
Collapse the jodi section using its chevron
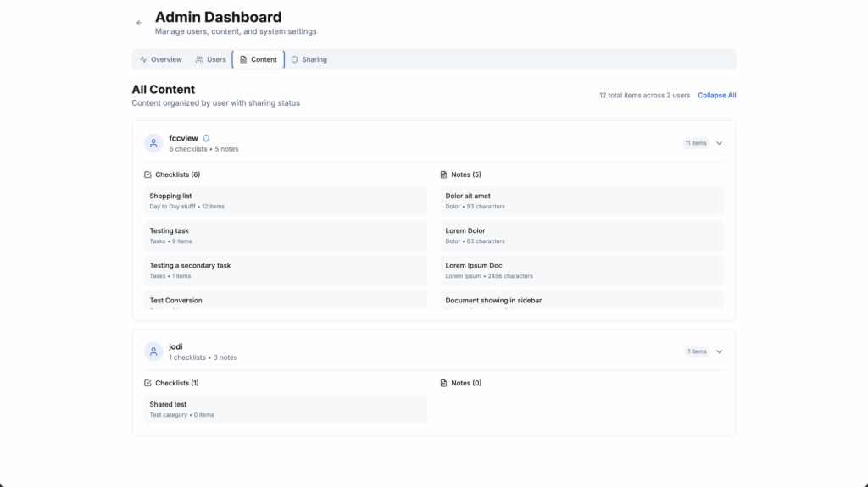[x=719, y=351]
